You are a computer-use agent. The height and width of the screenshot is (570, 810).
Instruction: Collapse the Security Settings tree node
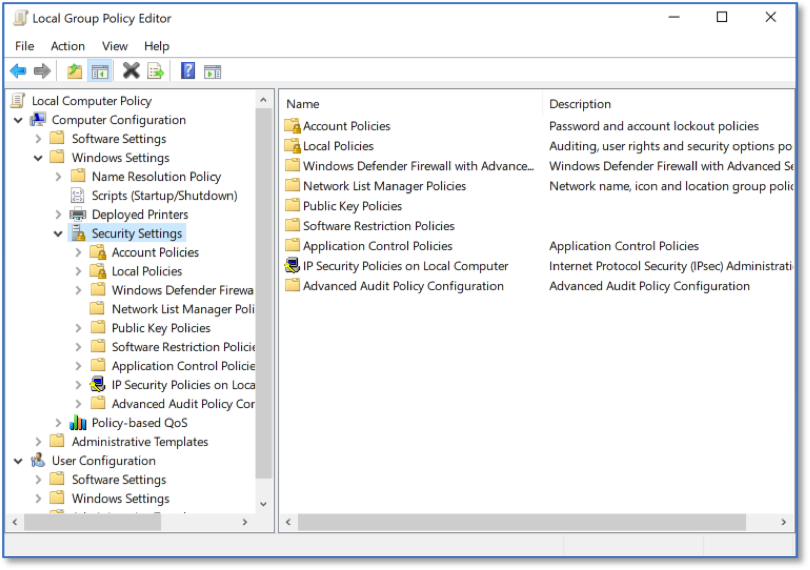pyautogui.click(x=58, y=234)
